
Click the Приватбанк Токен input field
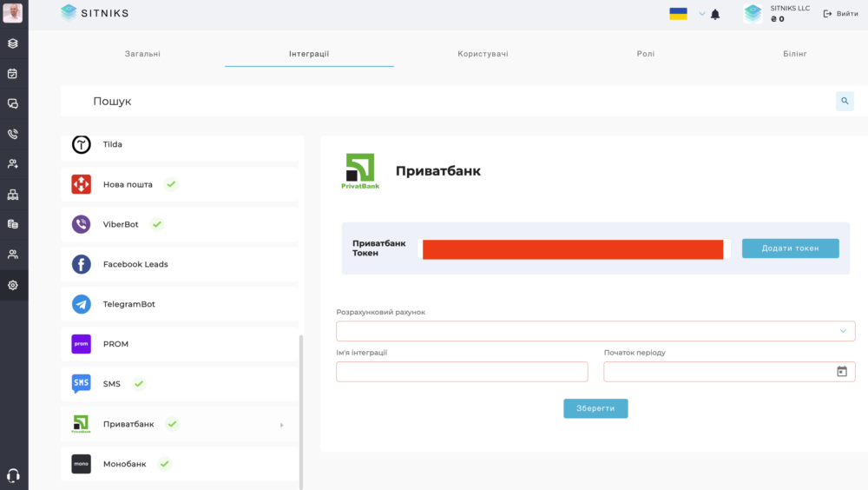tap(573, 248)
